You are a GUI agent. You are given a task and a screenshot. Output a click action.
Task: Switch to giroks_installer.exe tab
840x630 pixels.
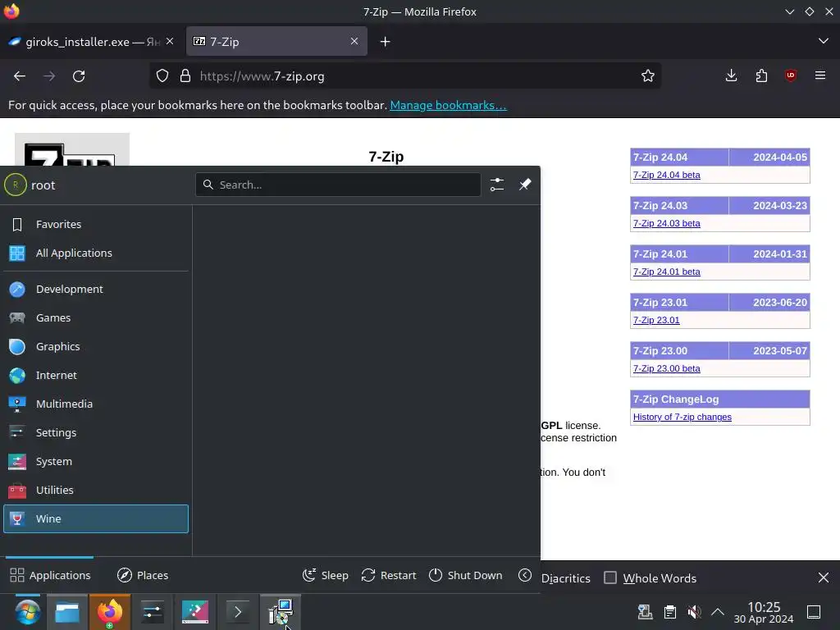[x=92, y=41]
